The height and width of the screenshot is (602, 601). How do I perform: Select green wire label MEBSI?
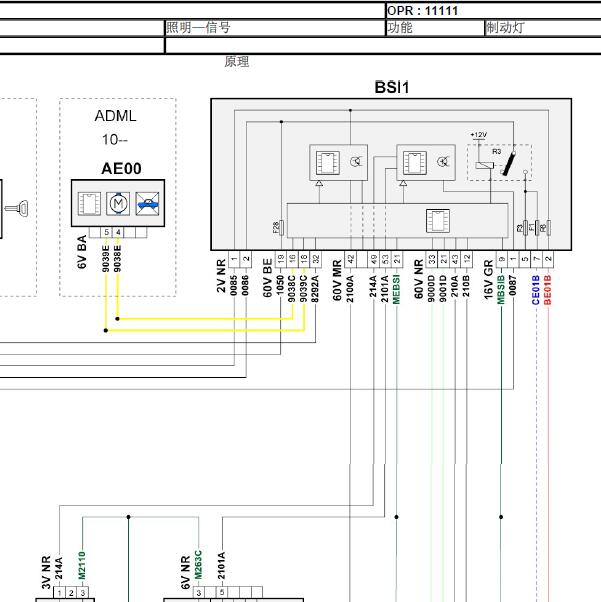[x=396, y=289]
